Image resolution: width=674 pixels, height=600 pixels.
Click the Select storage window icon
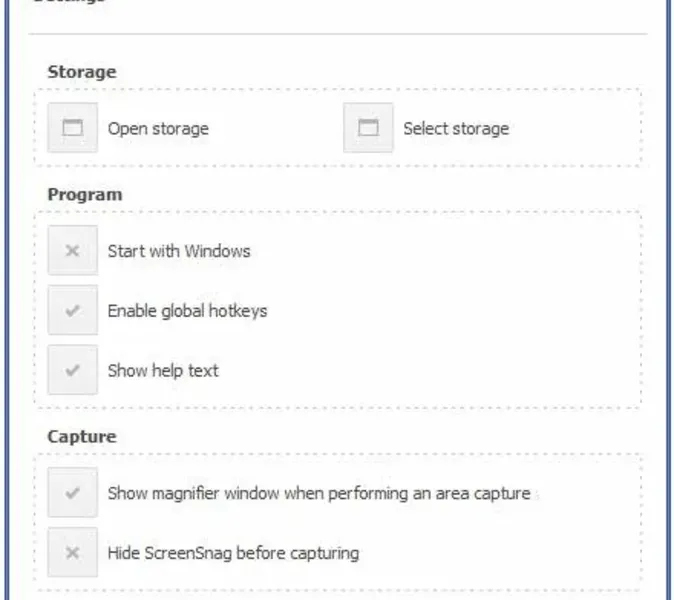click(x=368, y=128)
